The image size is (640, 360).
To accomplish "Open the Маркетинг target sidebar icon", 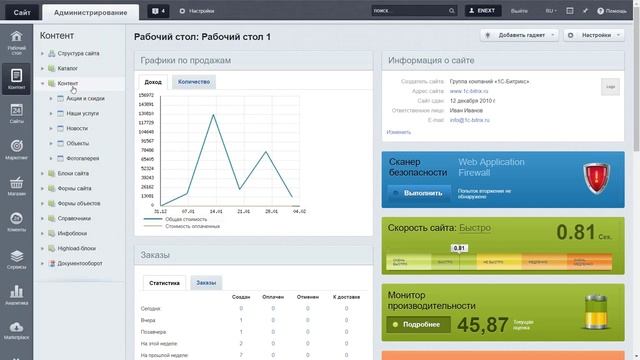I will 16,149.
